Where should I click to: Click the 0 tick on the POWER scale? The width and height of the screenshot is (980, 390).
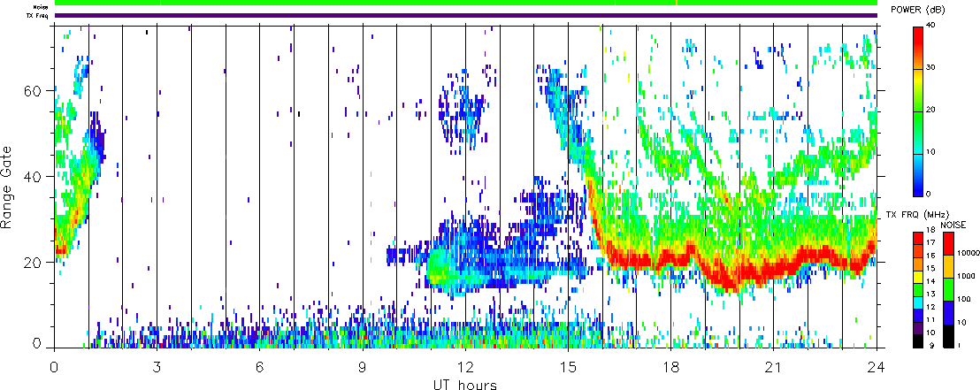[930, 194]
